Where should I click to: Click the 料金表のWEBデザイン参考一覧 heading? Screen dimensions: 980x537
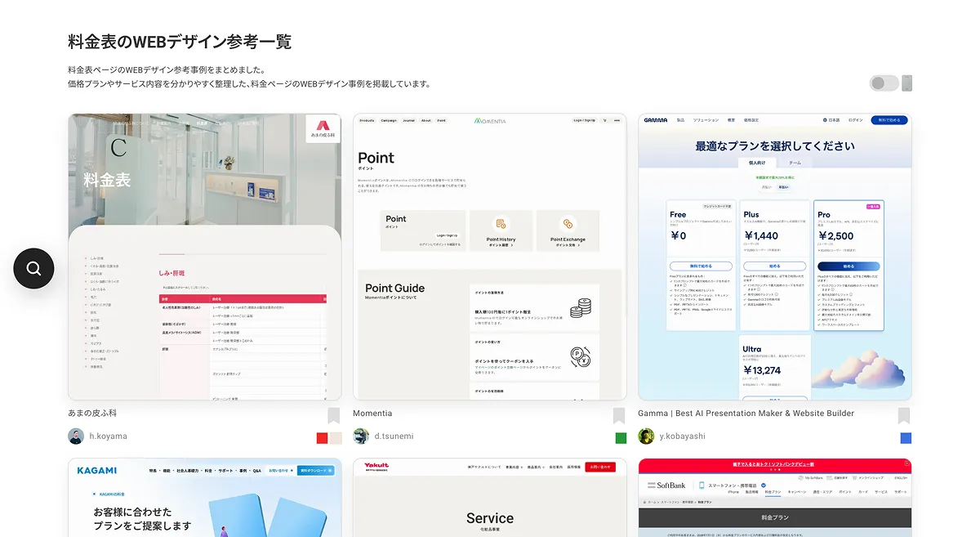[x=180, y=42]
